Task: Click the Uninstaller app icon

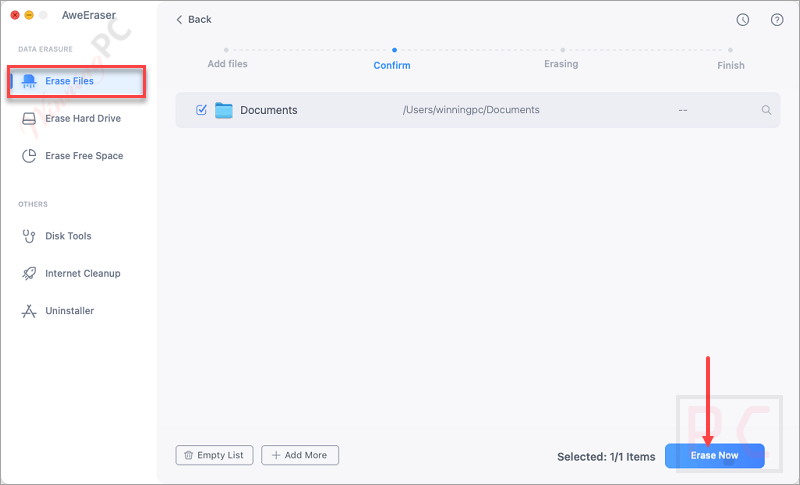Action: coord(29,311)
